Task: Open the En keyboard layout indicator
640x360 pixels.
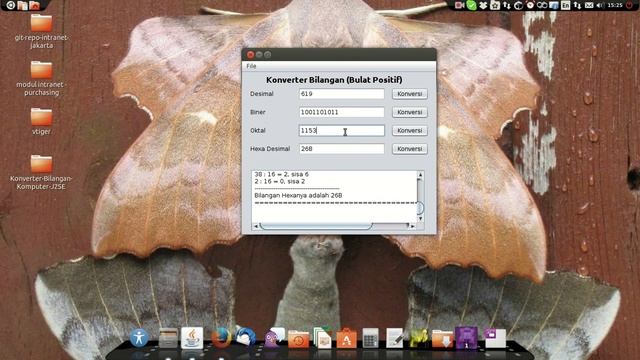Action: 566,5
